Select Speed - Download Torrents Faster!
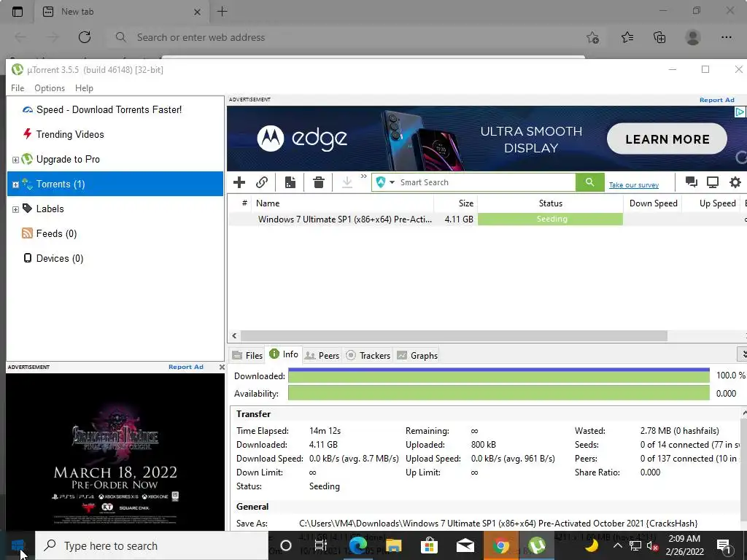Image resolution: width=747 pixels, height=560 pixels. pyautogui.click(x=109, y=109)
